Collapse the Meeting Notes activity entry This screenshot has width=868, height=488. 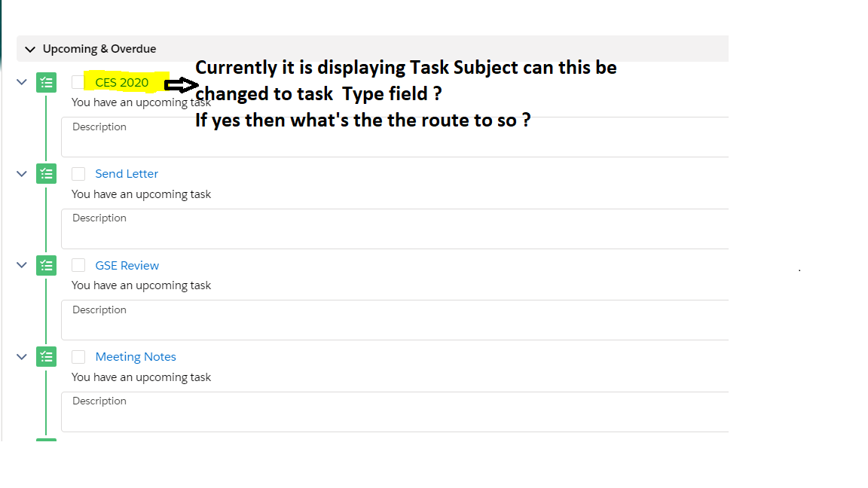coord(21,356)
